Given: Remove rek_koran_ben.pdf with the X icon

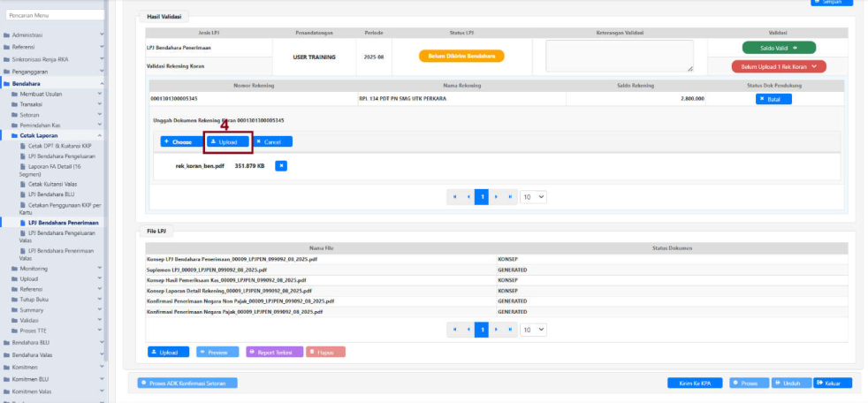Looking at the screenshot, I should [x=281, y=165].
